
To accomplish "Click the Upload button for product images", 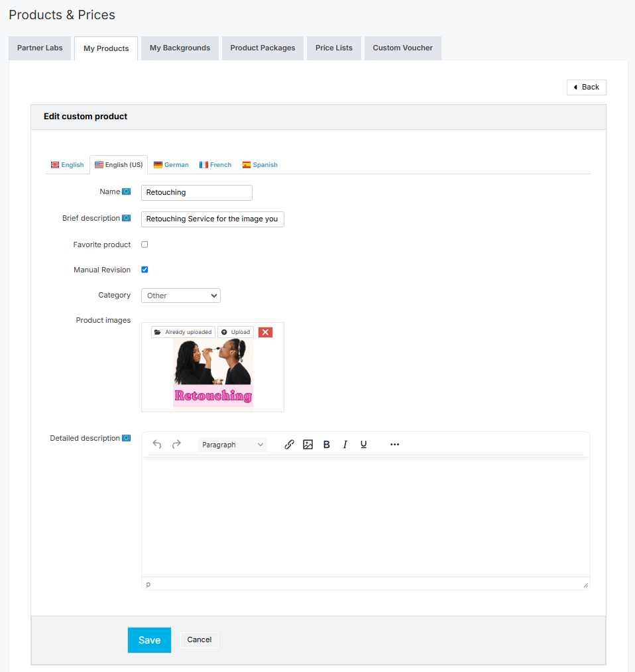I will (236, 332).
